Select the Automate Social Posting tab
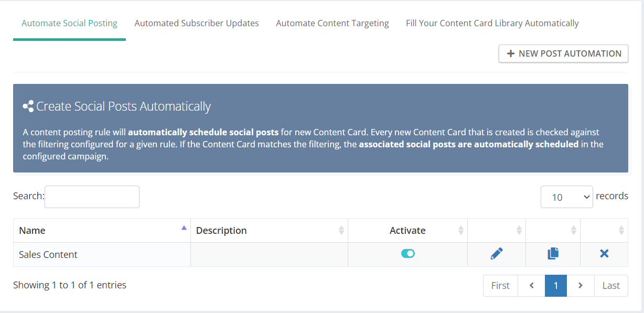The image size is (644, 313). pos(69,23)
